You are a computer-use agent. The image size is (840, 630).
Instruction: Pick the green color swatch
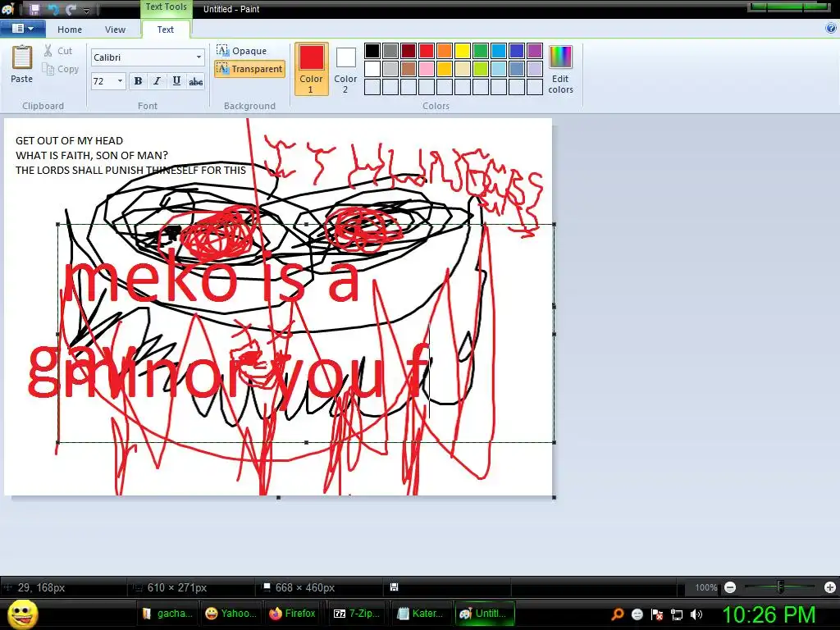coord(481,51)
